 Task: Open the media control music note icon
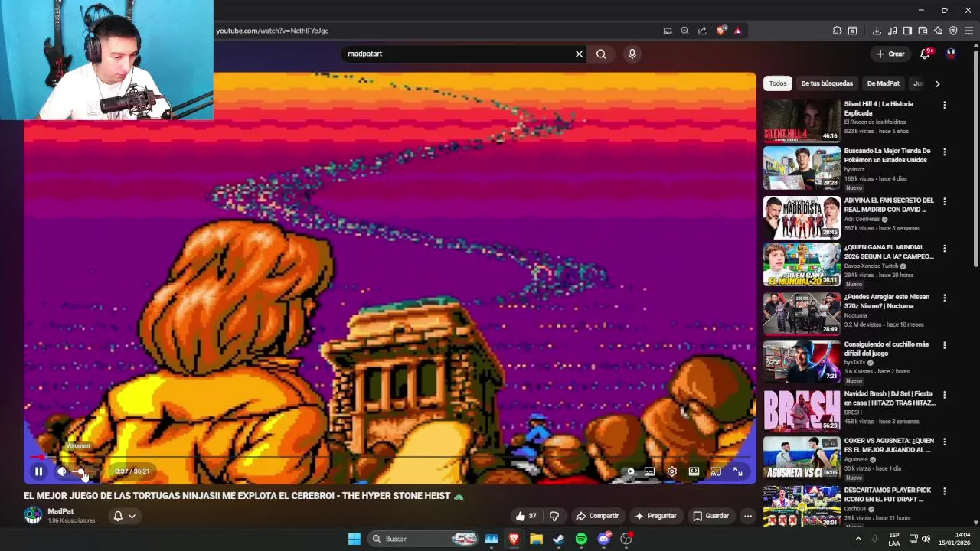click(x=892, y=31)
